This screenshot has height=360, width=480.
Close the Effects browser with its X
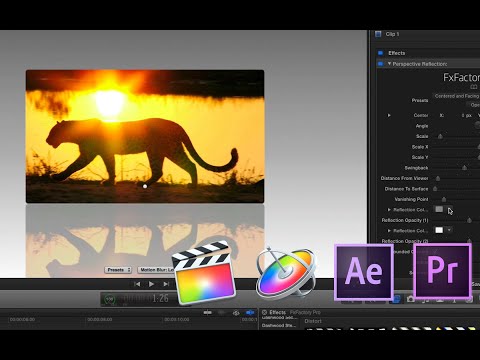(x=264, y=312)
